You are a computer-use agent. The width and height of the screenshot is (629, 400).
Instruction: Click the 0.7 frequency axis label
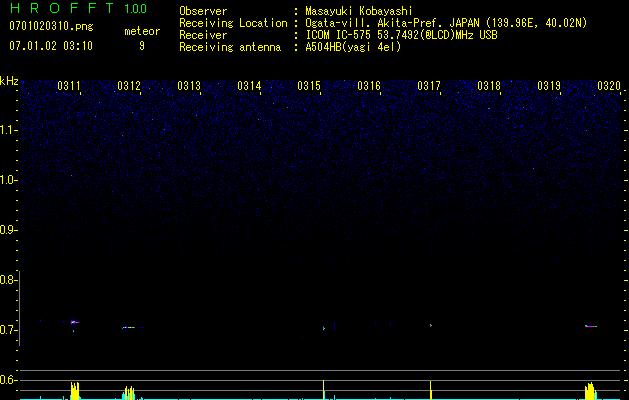point(8,330)
